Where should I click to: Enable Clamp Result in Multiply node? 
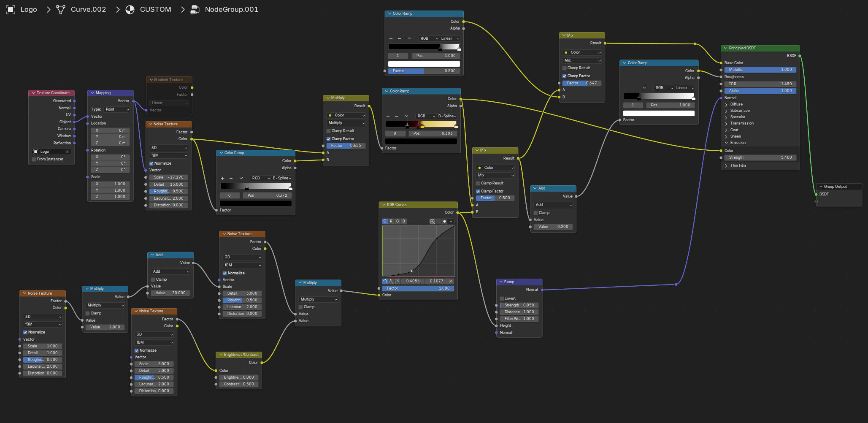point(329,131)
